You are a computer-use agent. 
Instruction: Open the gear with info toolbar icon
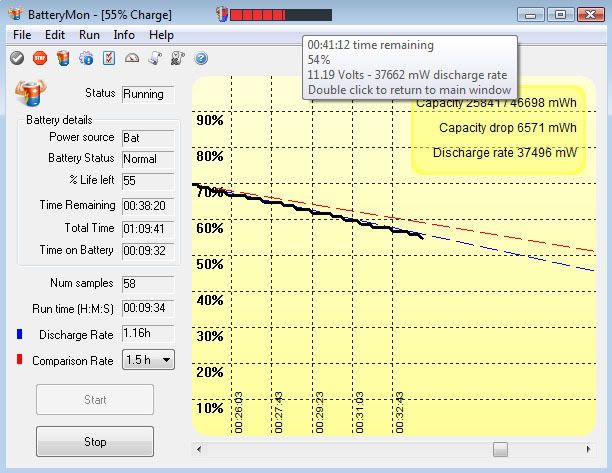coord(86,59)
